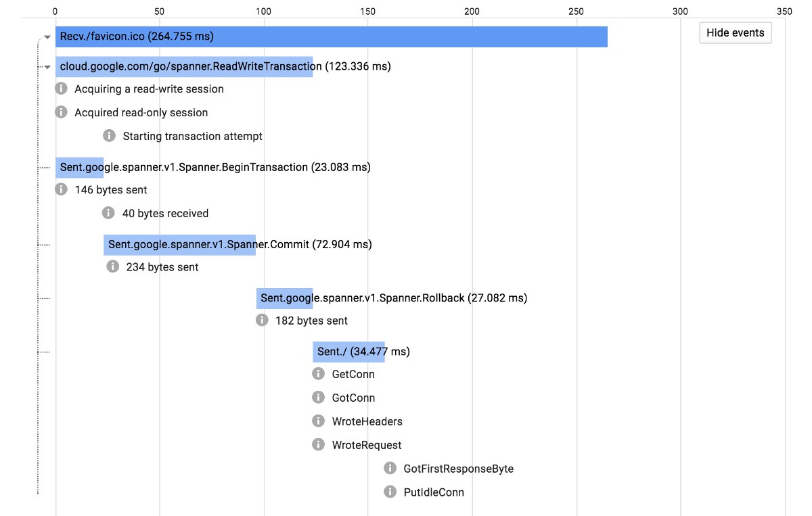Click info icon next to 'Acquired read-only session'
Screen dimensions: 812x516
(61, 112)
